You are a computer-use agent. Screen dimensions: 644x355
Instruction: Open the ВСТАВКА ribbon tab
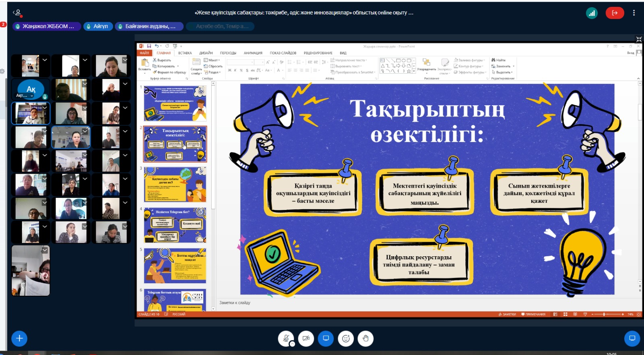[185, 53]
